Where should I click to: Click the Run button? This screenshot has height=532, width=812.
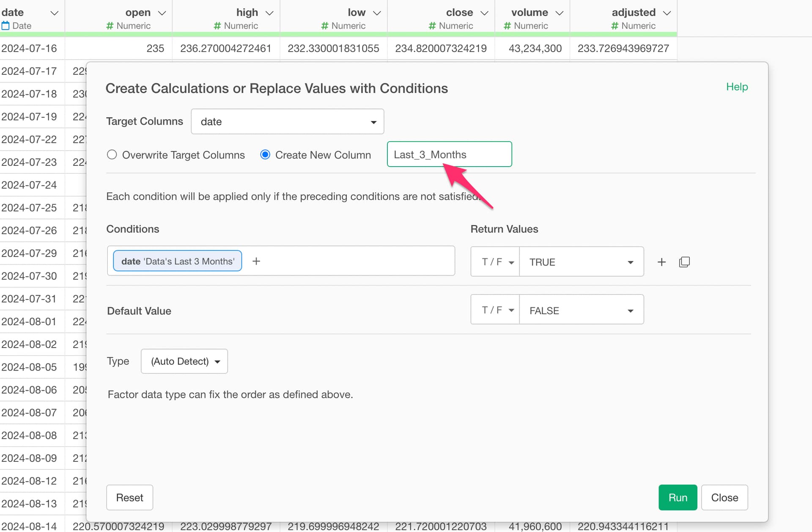point(678,498)
